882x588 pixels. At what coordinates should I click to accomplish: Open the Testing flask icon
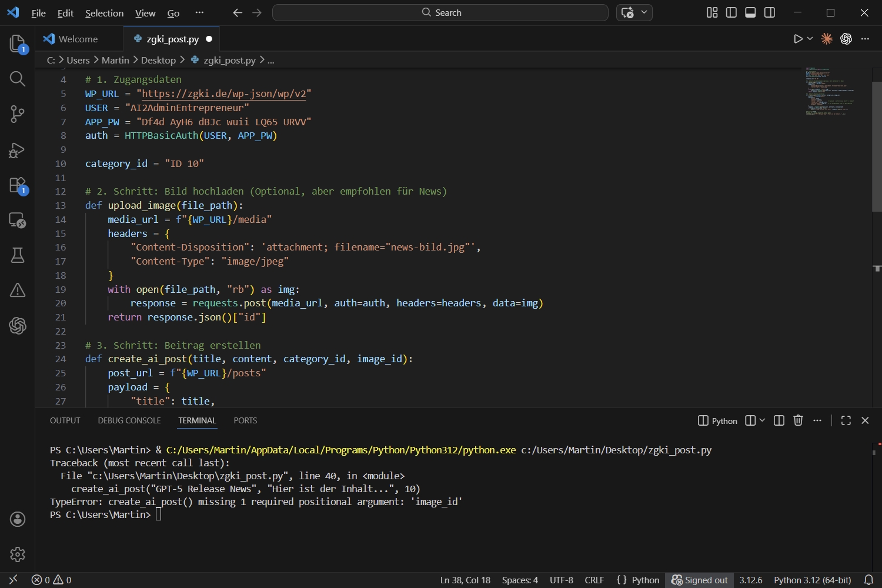coord(18,255)
